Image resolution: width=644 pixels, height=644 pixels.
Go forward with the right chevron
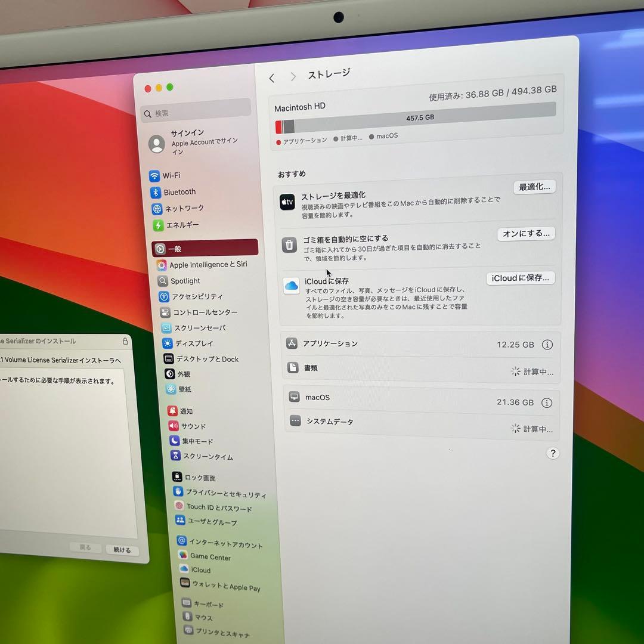[x=293, y=77]
